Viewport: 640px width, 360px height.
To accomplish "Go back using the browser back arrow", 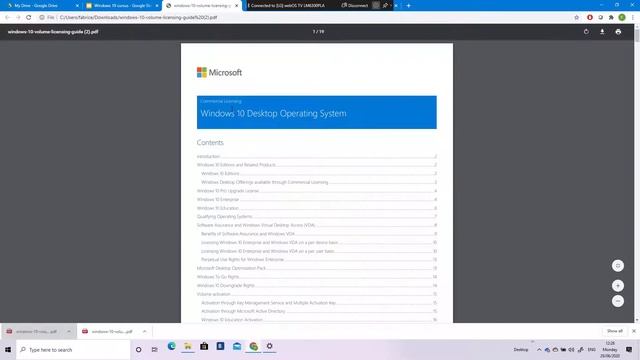I will pos(7,18).
